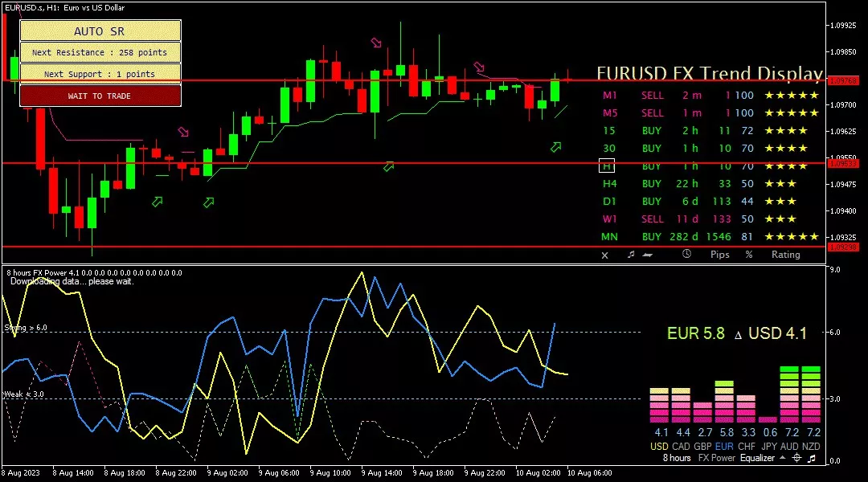
Task: Click the 1546 pips value on MN row
Action: pyautogui.click(x=719, y=237)
